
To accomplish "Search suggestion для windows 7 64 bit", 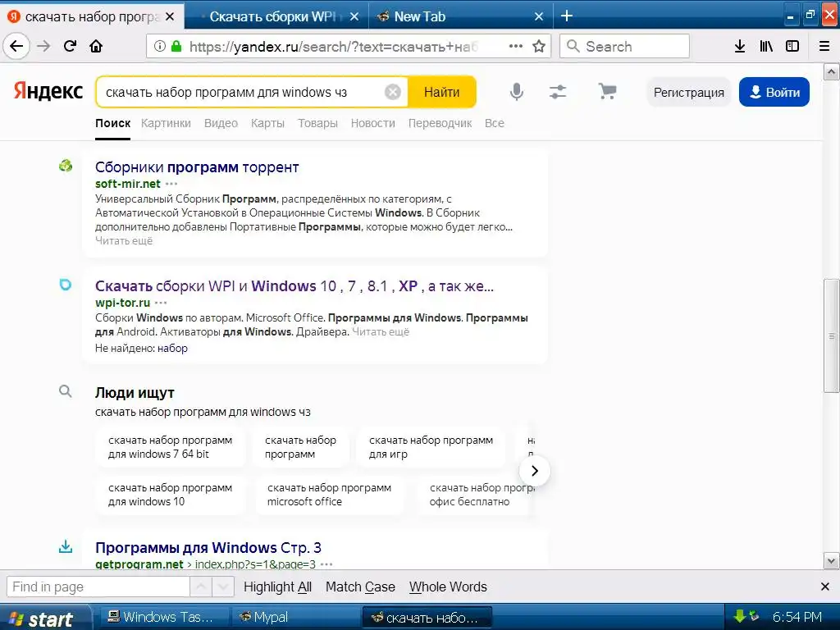I will point(171,447).
